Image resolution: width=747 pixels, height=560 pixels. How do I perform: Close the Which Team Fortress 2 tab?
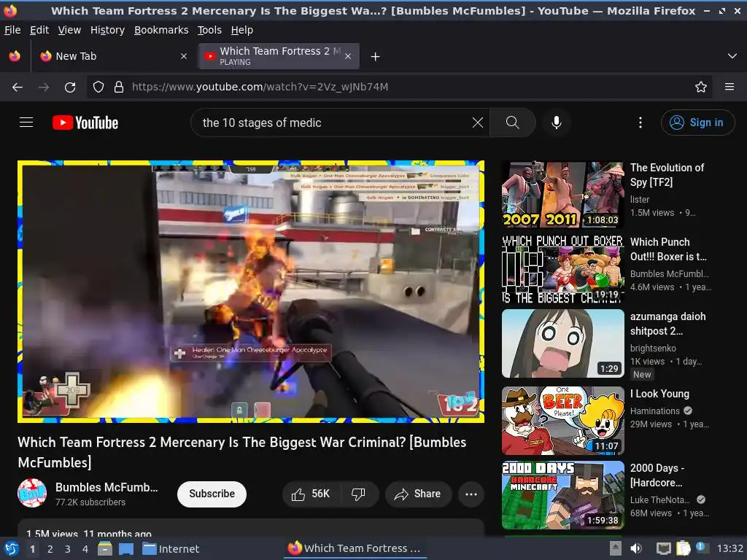click(x=348, y=56)
